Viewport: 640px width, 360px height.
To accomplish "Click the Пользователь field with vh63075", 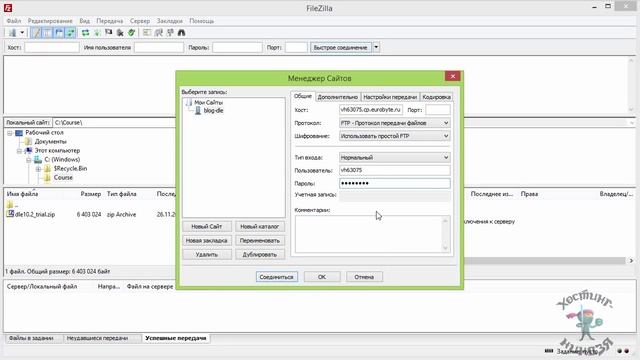I will (394, 170).
